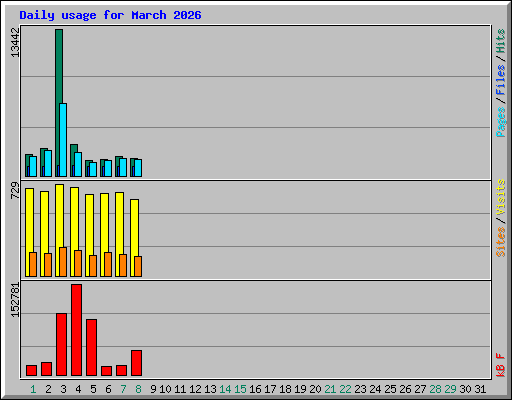Click day label 31 on the x-axis

[x=480, y=389]
